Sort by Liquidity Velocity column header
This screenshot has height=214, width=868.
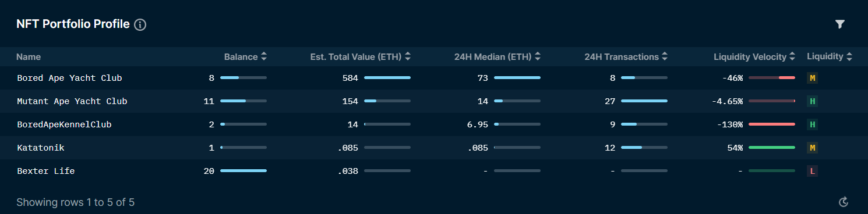coord(754,57)
